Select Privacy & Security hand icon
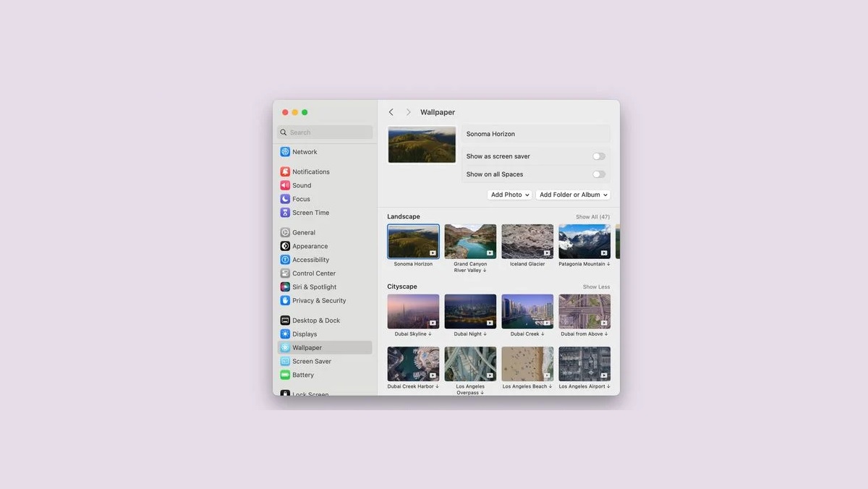 coord(285,301)
